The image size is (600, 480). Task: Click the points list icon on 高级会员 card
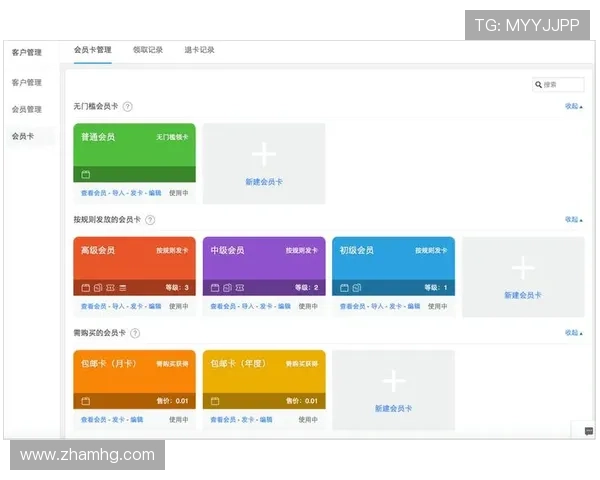(122, 288)
